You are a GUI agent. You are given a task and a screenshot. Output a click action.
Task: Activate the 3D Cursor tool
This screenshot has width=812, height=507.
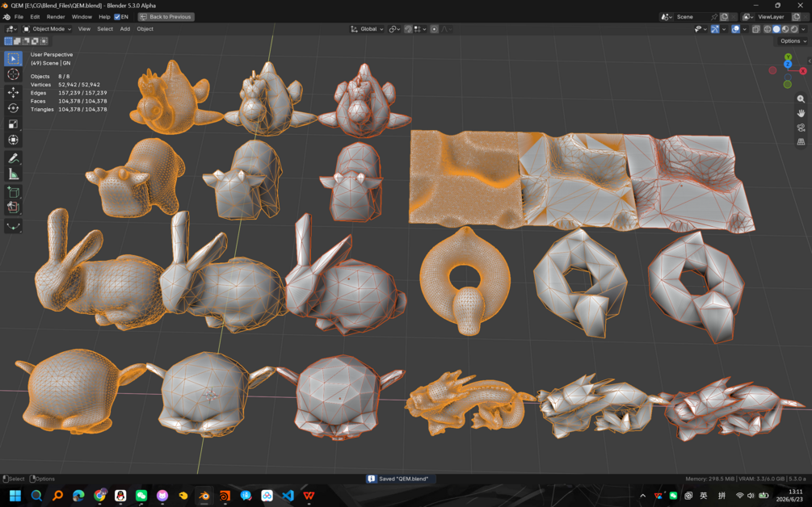click(13, 74)
